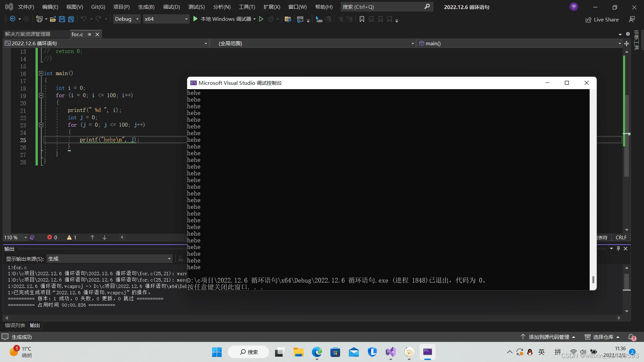Close the Output panel
Image resolution: width=644 pixels, height=362 pixels.
pyautogui.click(x=626, y=248)
